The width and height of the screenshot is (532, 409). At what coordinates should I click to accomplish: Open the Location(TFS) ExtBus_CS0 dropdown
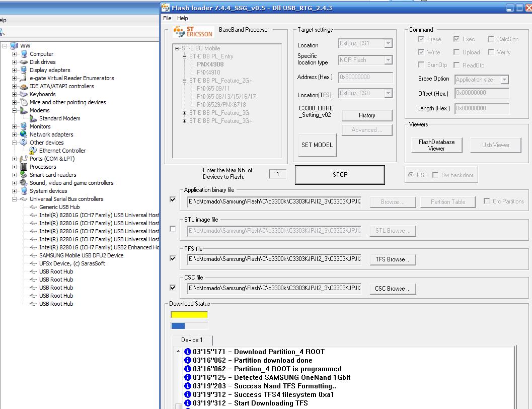click(x=388, y=93)
